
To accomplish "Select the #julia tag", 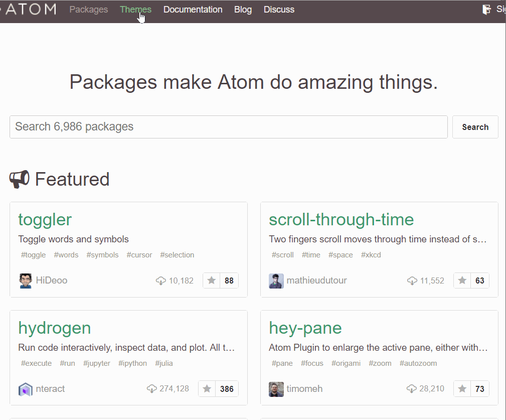I will [163, 363].
